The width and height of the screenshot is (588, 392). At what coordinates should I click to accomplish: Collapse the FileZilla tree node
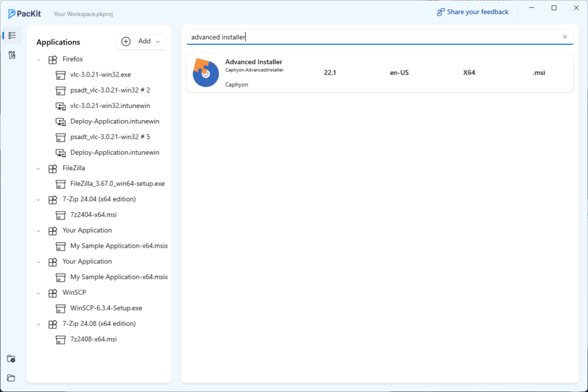click(38, 168)
